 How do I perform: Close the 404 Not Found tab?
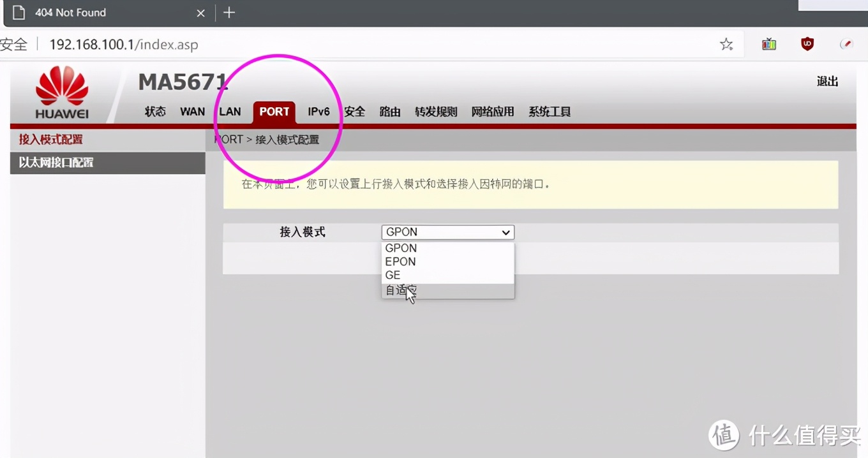click(x=200, y=13)
